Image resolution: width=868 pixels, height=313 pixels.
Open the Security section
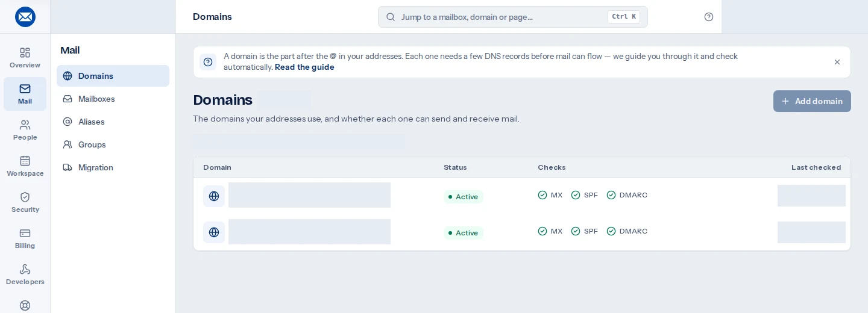tap(25, 202)
